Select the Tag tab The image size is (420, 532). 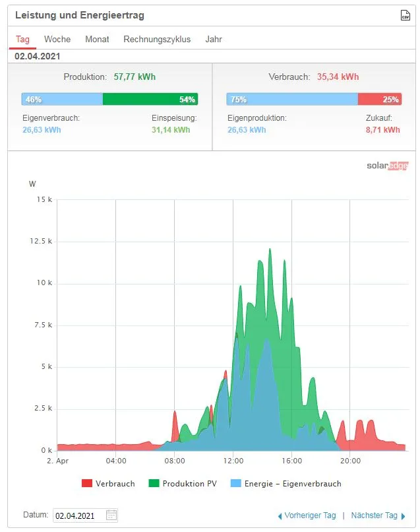click(x=22, y=40)
